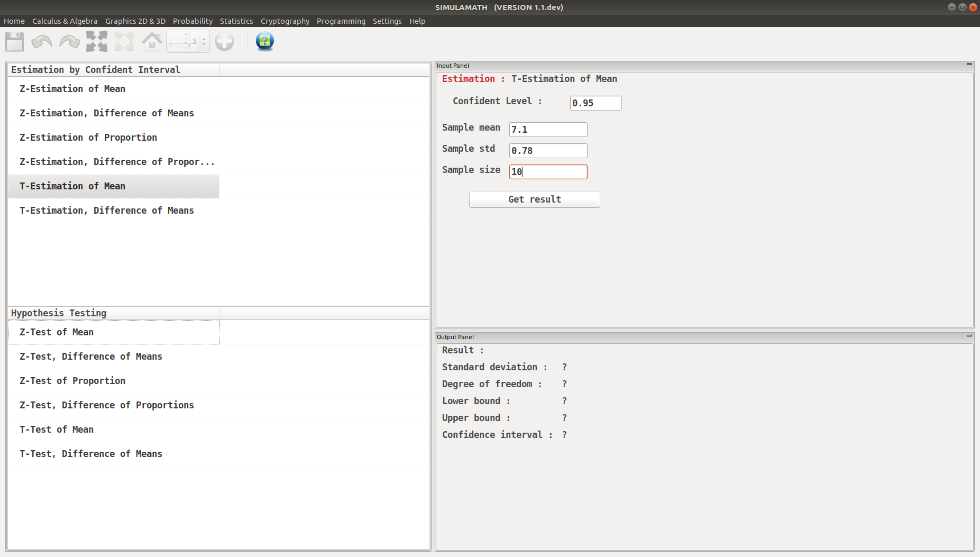Click the floppy disk save icon
The height and width of the screenshot is (557, 980).
pyautogui.click(x=15, y=41)
